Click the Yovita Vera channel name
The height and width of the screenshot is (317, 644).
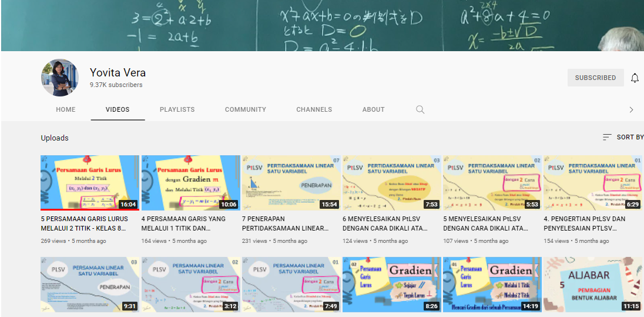click(118, 73)
